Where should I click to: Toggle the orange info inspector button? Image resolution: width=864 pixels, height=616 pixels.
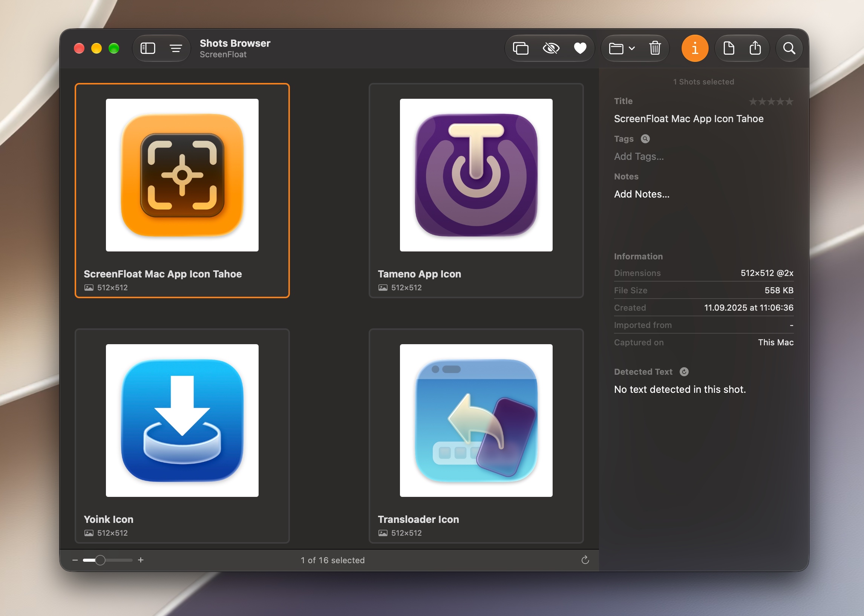[x=695, y=48]
